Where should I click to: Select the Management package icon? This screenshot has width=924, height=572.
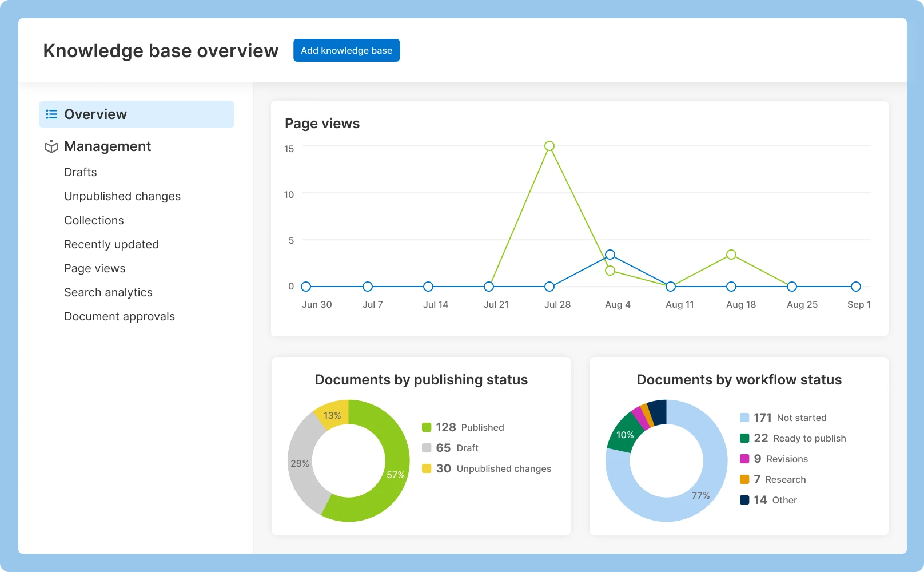point(51,146)
